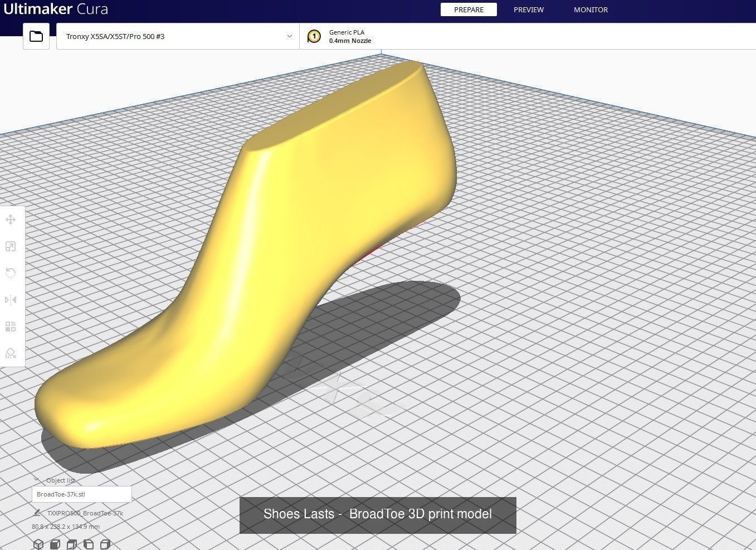Open the Tronxy X5SA printer dropdown
Screen dimensions: 756x550
point(178,36)
